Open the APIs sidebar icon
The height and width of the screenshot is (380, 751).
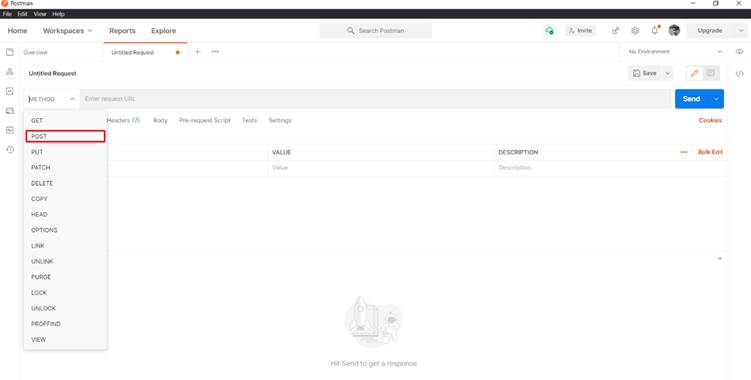10,71
